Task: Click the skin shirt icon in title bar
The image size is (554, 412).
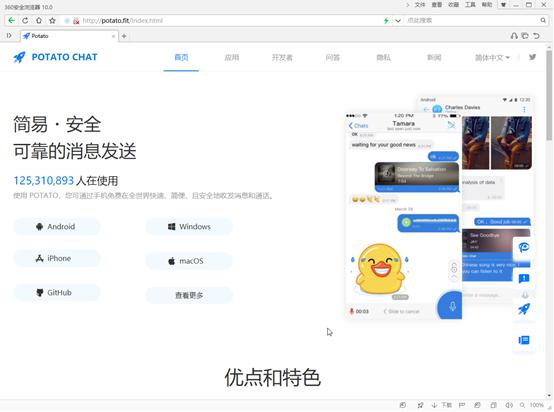Action: coord(503,5)
